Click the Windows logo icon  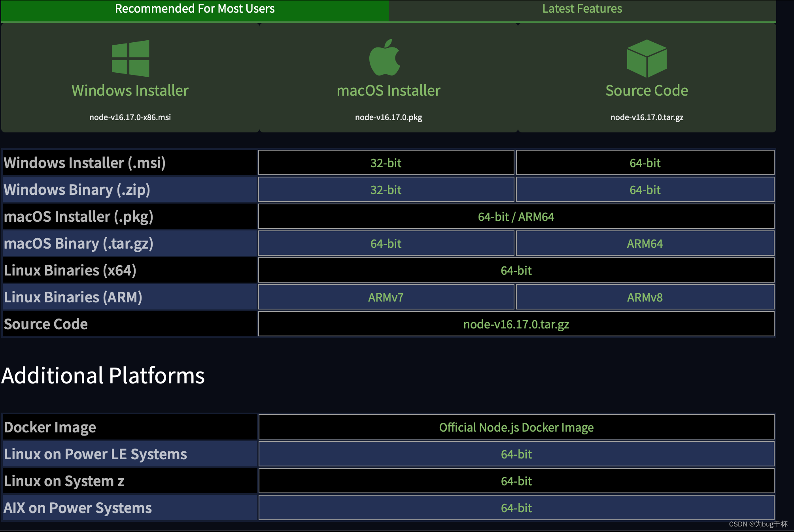pos(130,58)
